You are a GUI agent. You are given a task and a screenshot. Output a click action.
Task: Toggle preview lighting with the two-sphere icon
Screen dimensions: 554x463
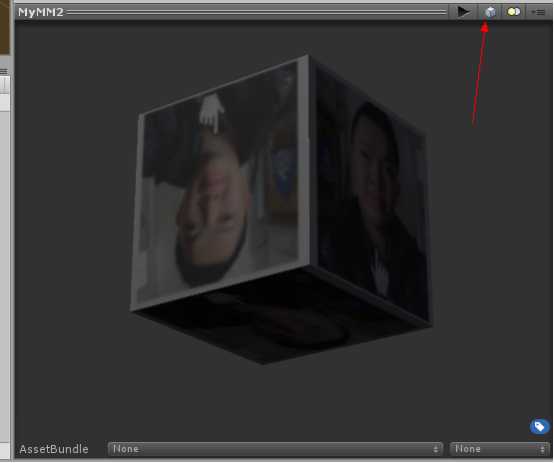click(513, 12)
